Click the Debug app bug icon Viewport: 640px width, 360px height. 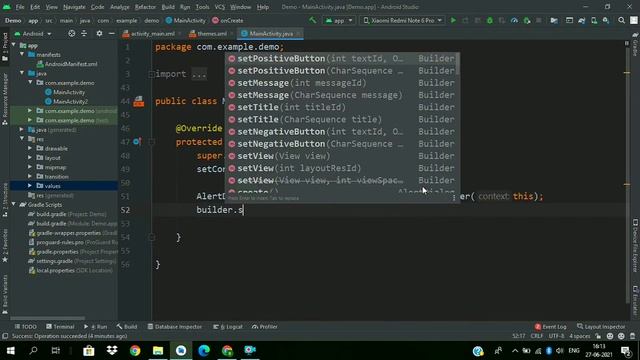(490, 20)
